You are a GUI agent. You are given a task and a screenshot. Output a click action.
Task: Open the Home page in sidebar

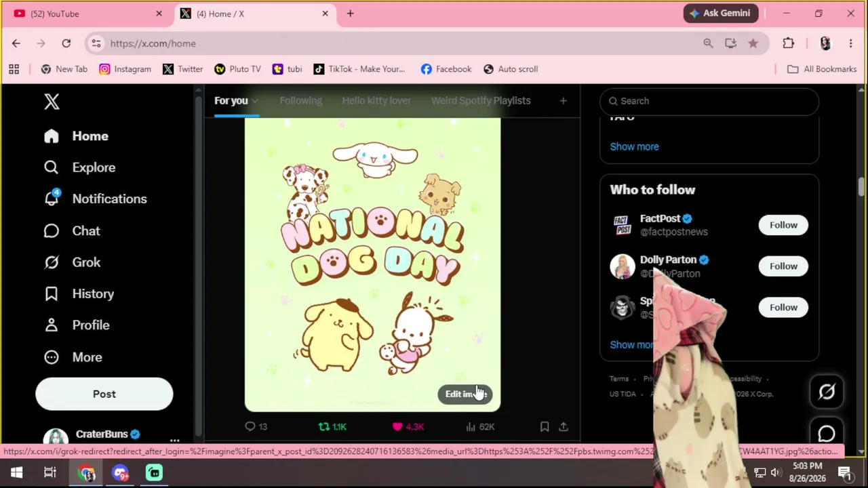coord(76,136)
